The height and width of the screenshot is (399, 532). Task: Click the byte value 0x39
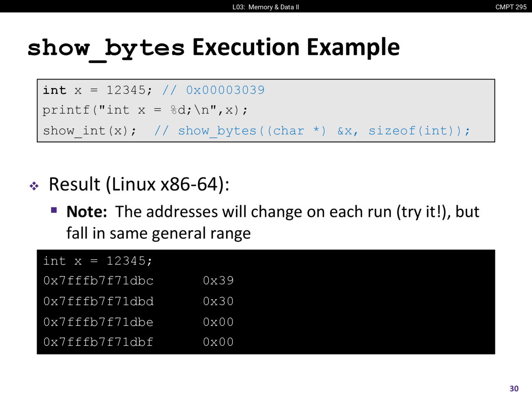point(218,281)
